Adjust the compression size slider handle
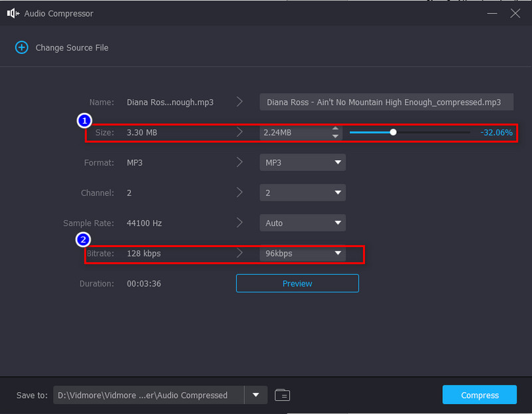 (393, 132)
